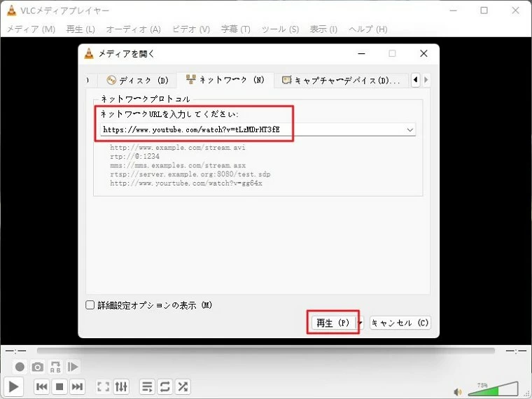
Task: Click the Play button in VLC controls
Action: [13, 386]
